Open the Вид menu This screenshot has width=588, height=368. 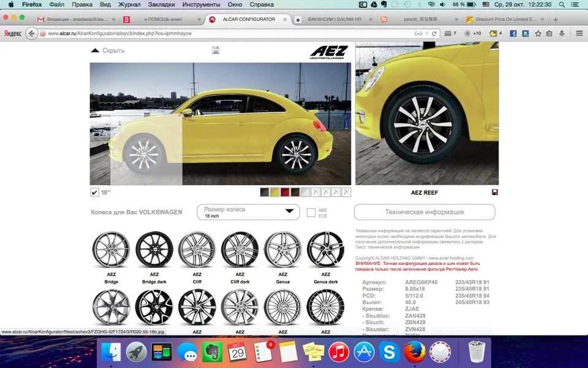pyautogui.click(x=105, y=4)
